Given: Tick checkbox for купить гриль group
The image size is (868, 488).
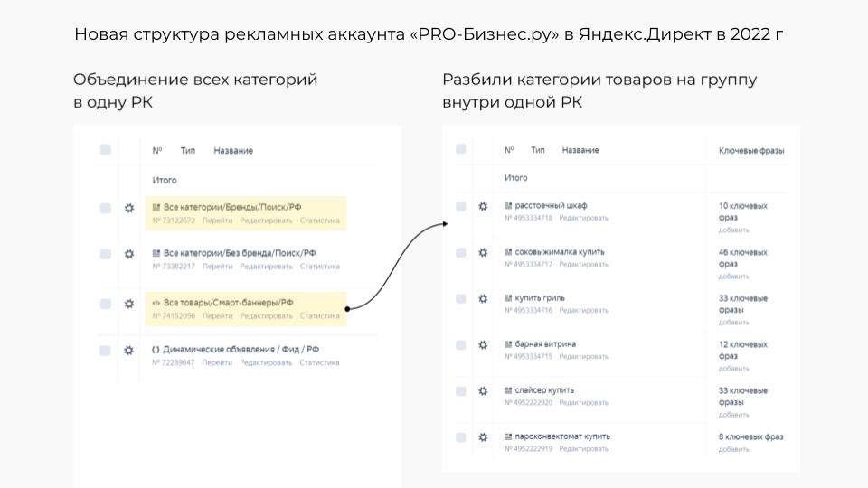Looking at the screenshot, I should [460, 299].
